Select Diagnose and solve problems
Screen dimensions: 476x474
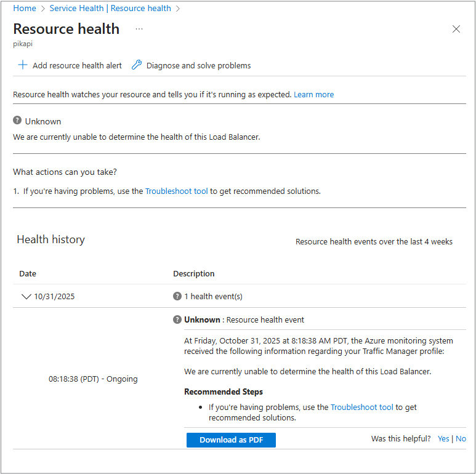[198, 66]
